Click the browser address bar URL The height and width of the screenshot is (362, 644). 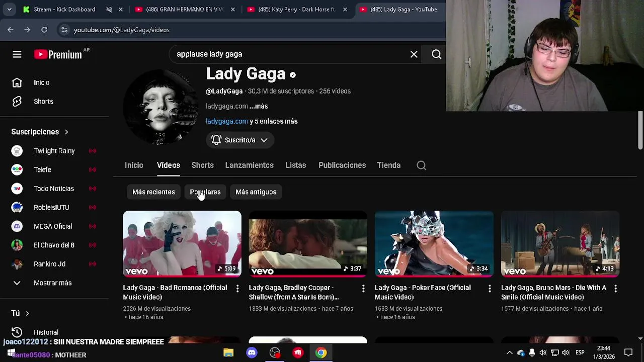click(x=122, y=30)
